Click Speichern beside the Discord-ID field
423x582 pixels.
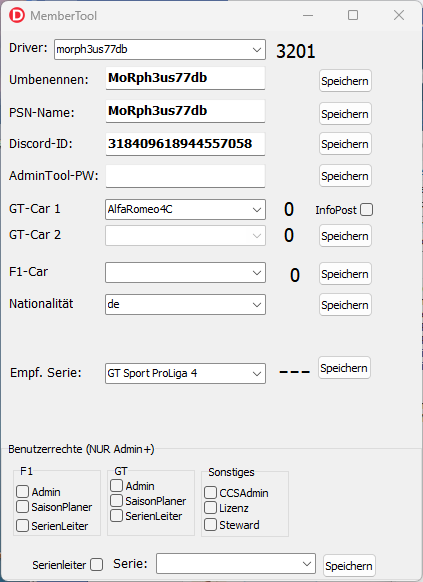[345, 144]
